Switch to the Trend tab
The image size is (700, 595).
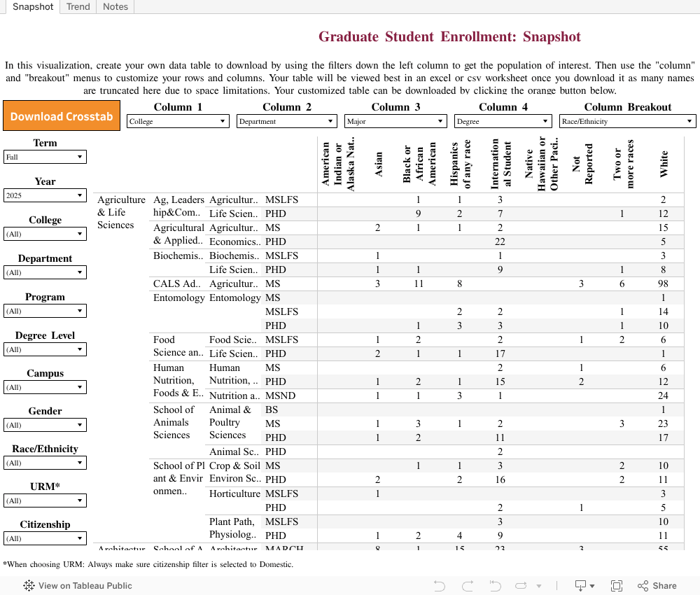(78, 7)
